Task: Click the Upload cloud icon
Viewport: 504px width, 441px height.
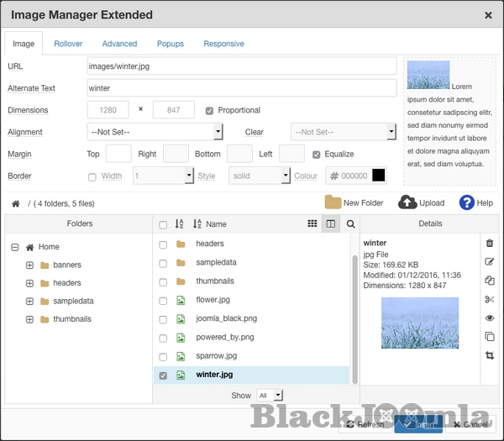Action: [x=407, y=202]
